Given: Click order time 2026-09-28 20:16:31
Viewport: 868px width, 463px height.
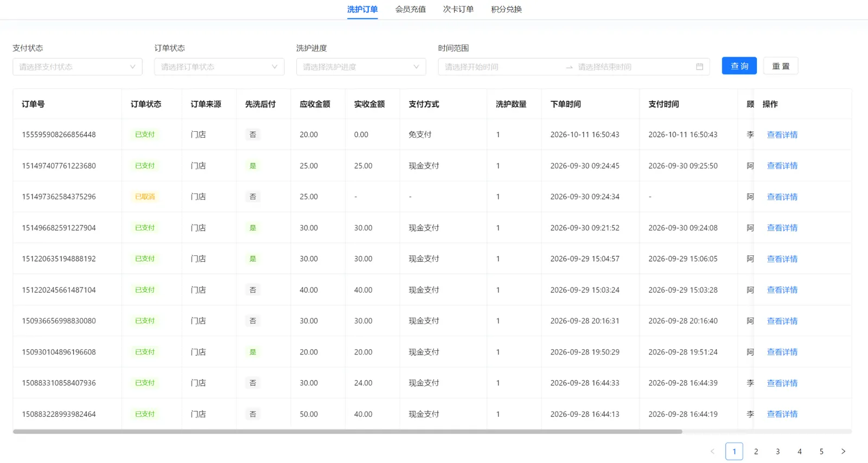Looking at the screenshot, I should click(x=585, y=321).
